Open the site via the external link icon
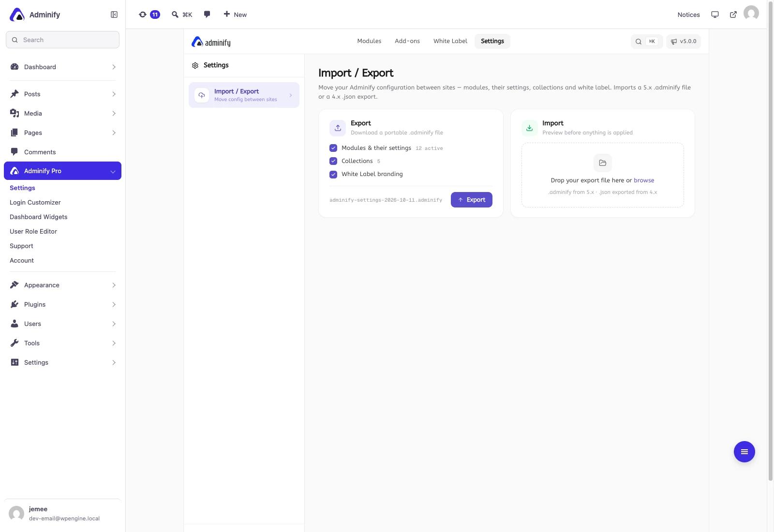 [733, 15]
